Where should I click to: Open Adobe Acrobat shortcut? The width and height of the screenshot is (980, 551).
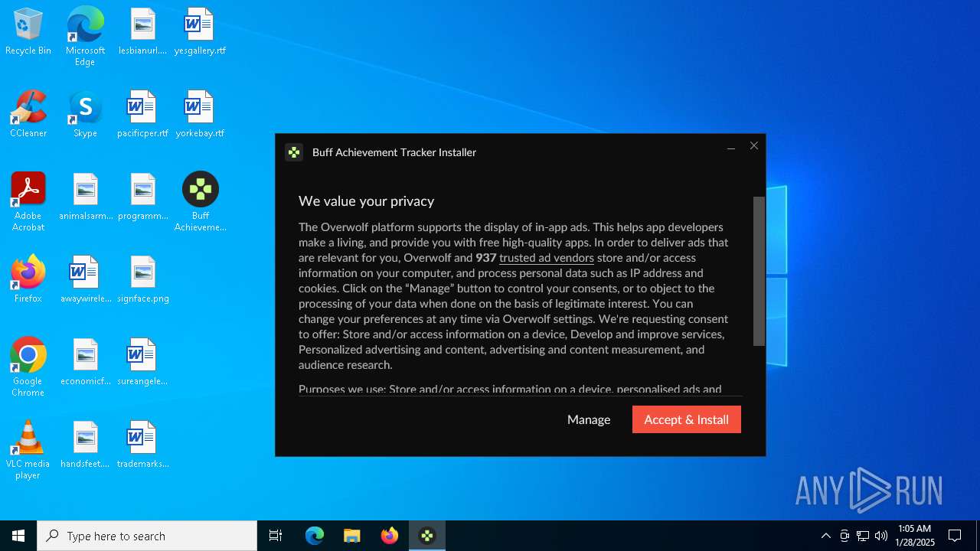tap(28, 202)
